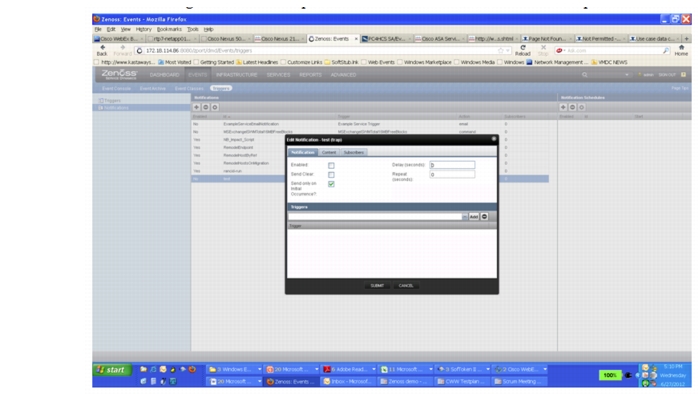Uncheck Send only on Initial Occurrence

point(331,184)
